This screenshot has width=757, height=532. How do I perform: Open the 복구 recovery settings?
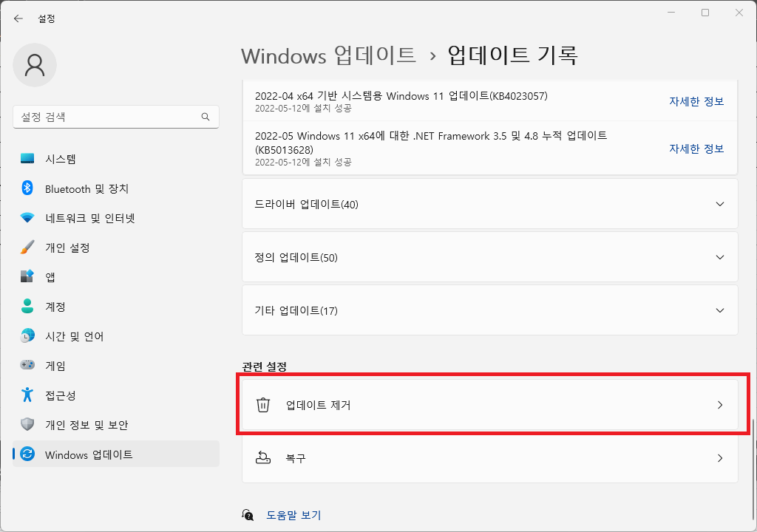489,458
